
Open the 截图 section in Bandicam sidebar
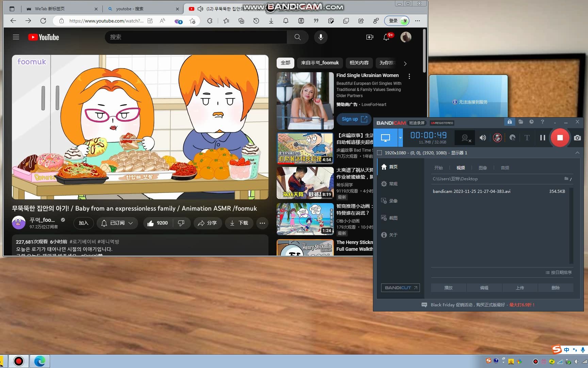(x=390, y=218)
